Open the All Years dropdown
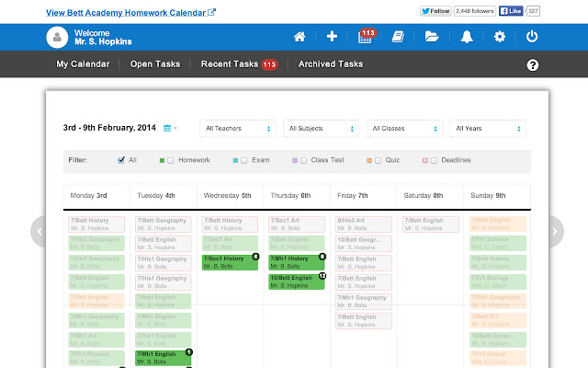 488,128
